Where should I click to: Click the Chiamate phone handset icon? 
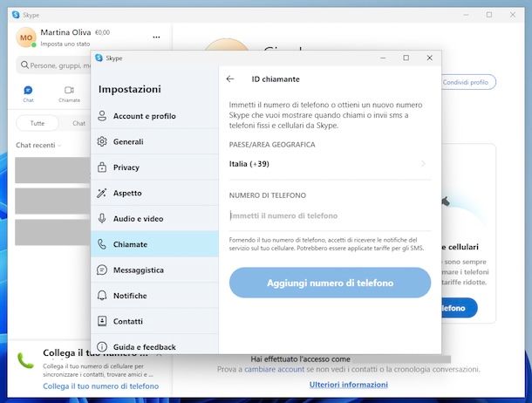(x=102, y=244)
